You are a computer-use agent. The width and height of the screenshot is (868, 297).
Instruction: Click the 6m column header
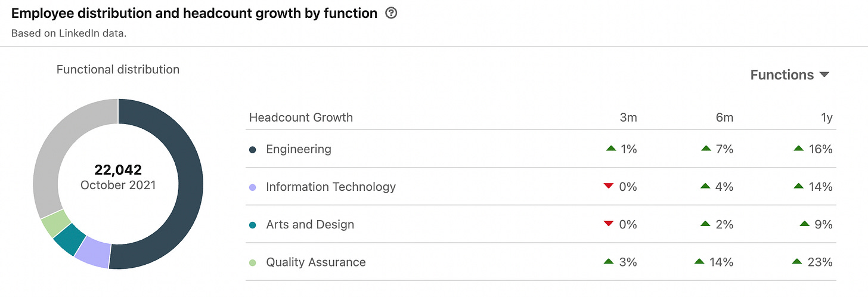click(x=724, y=118)
